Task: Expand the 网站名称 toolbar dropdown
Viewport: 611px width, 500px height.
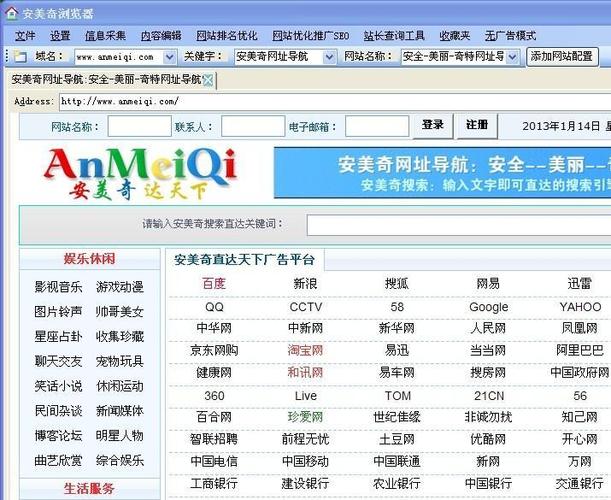Action: click(512, 57)
